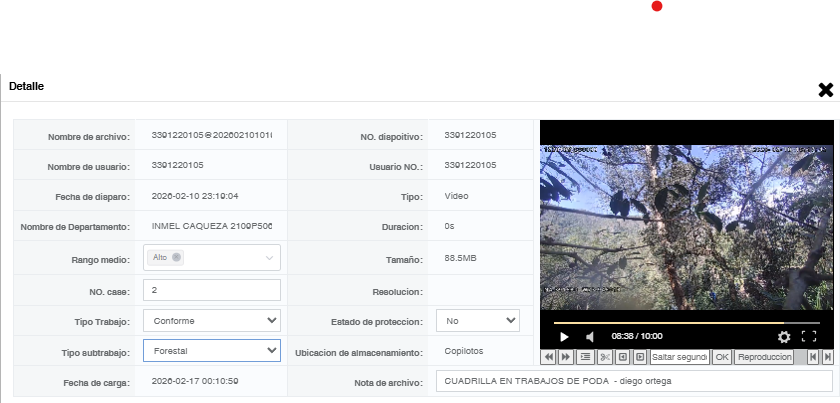Screen dimensions: 840x403
Task: Click the file name value 3301220105@...
Action: click(x=212, y=135)
